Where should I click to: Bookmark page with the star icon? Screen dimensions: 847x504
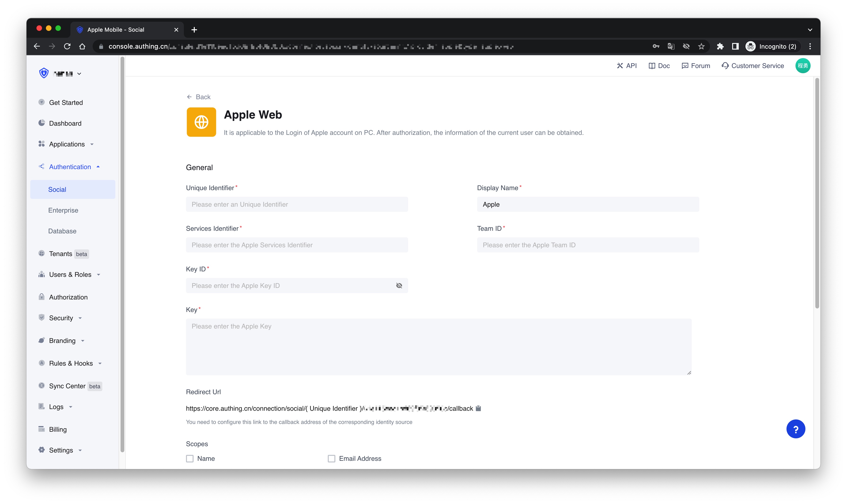pos(701,47)
